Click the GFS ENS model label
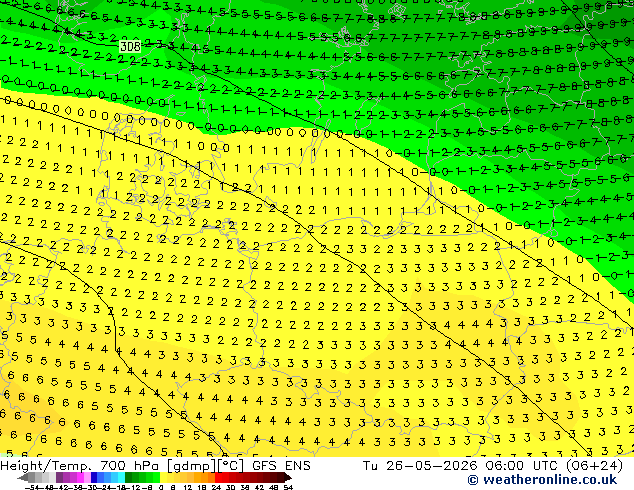Viewport: 634px width, 490px height. click(281, 466)
